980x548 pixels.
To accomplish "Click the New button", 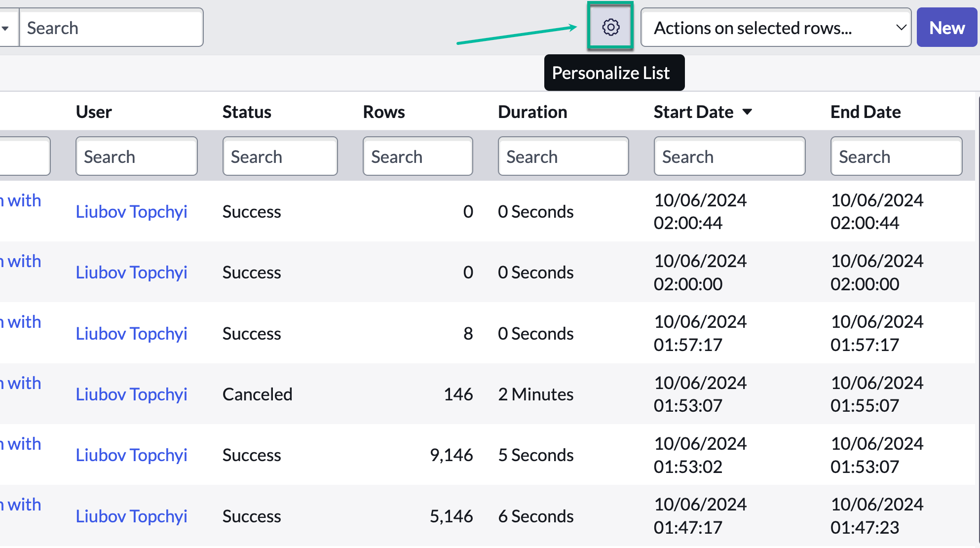I will coord(946,28).
